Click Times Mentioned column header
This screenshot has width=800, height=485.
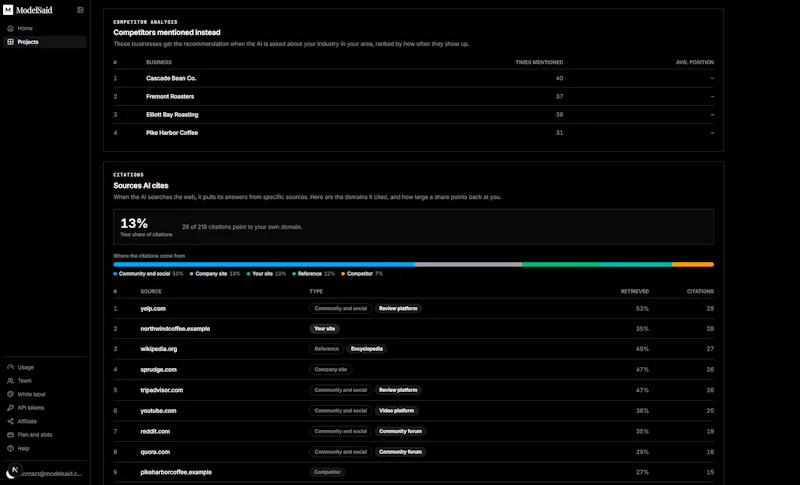coord(539,62)
